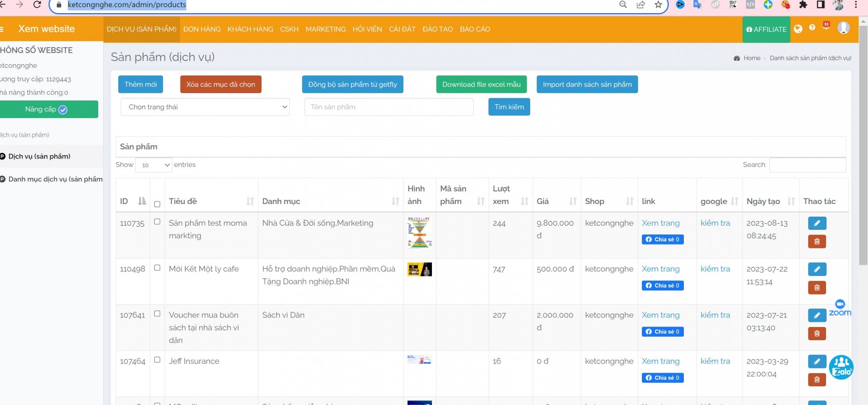Click the edit pencil icon for product 110735

pos(817,223)
